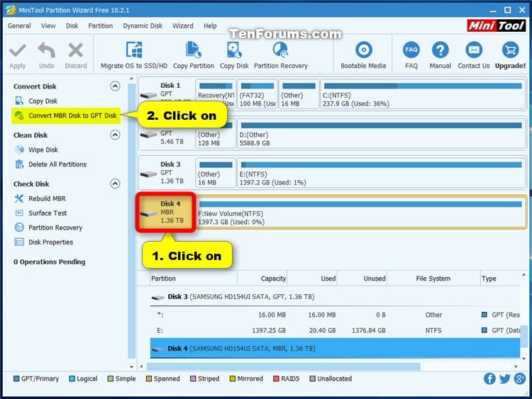Viewport: 532px width, 399px height.
Task: Select the D:(Other) 5588.9 GB partition
Action: click(x=382, y=133)
